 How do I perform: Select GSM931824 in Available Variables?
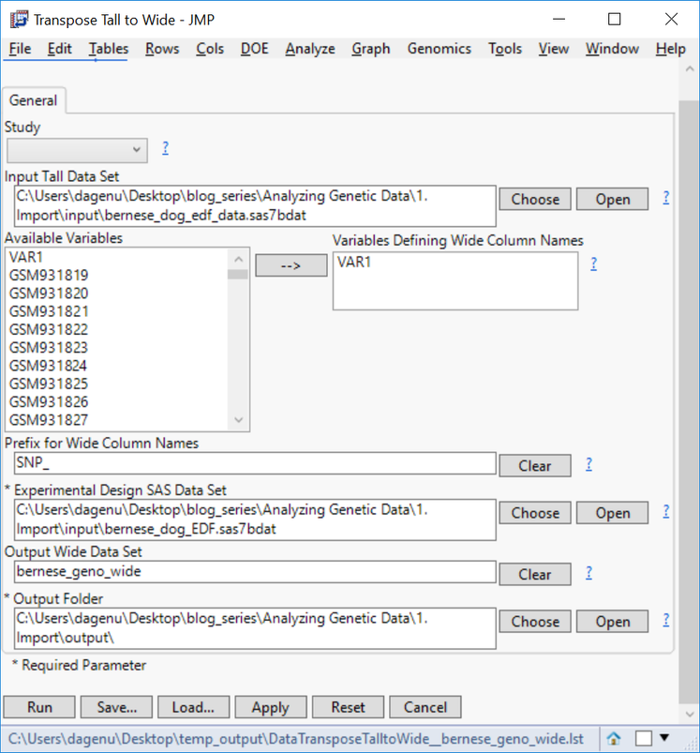(x=117, y=366)
